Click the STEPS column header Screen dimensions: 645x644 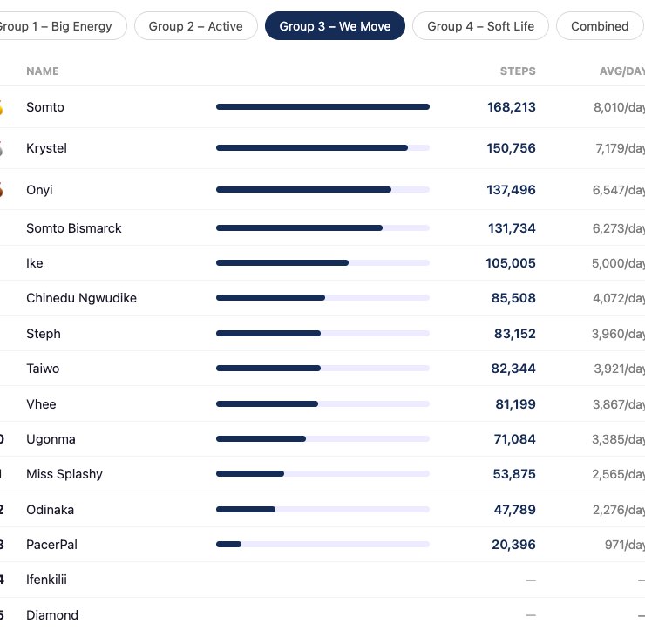tap(518, 71)
